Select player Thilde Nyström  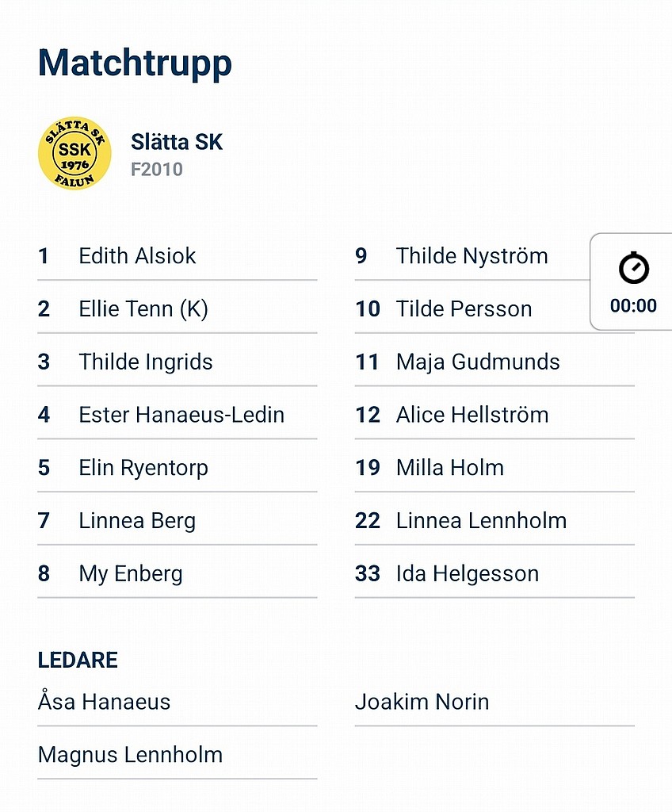(472, 256)
